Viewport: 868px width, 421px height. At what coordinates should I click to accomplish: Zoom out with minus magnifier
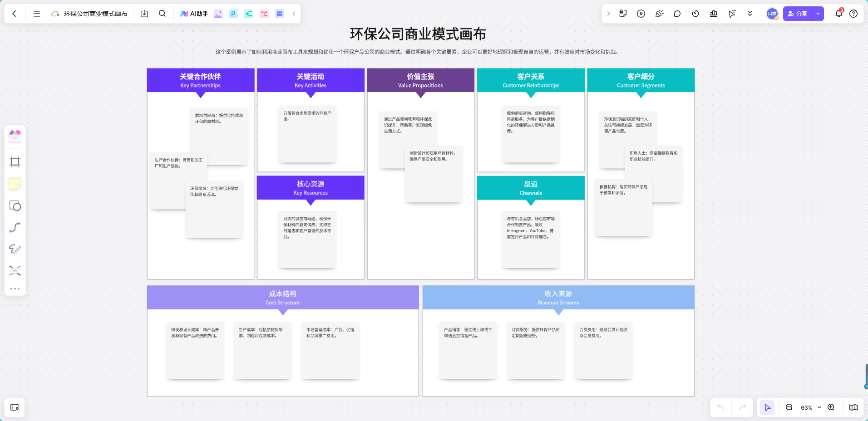789,407
